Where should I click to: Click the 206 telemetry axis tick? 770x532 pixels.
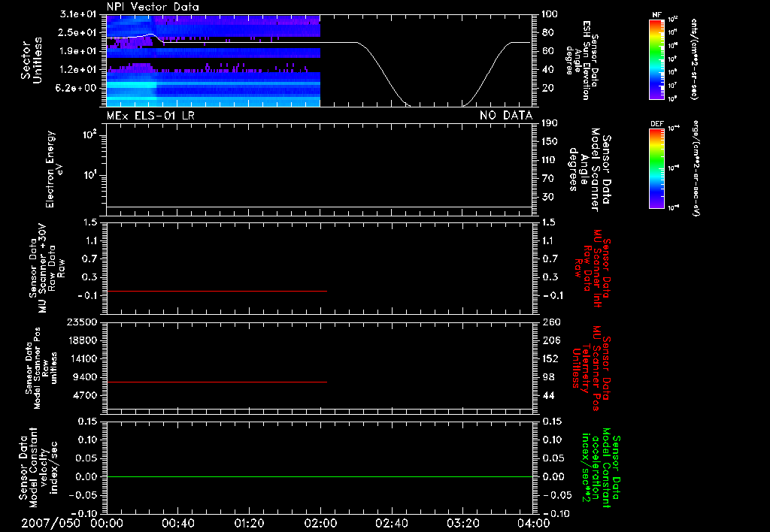click(551, 340)
